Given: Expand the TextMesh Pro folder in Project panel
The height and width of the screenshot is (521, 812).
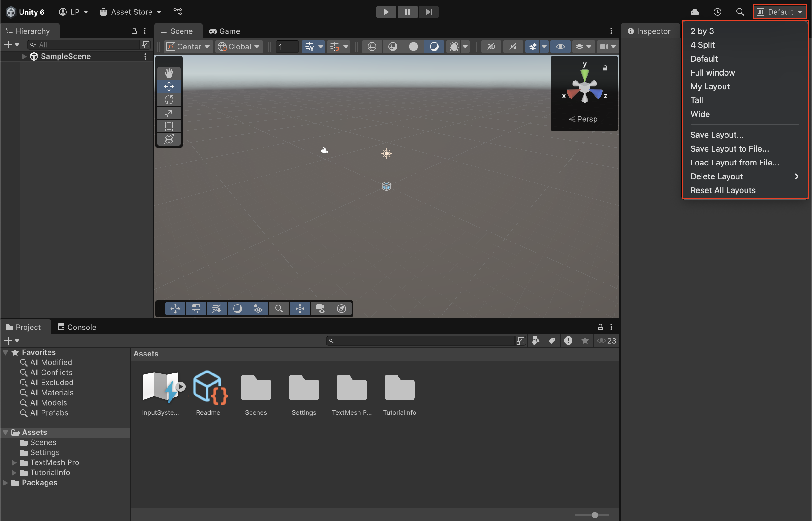Looking at the screenshot, I should (x=14, y=462).
